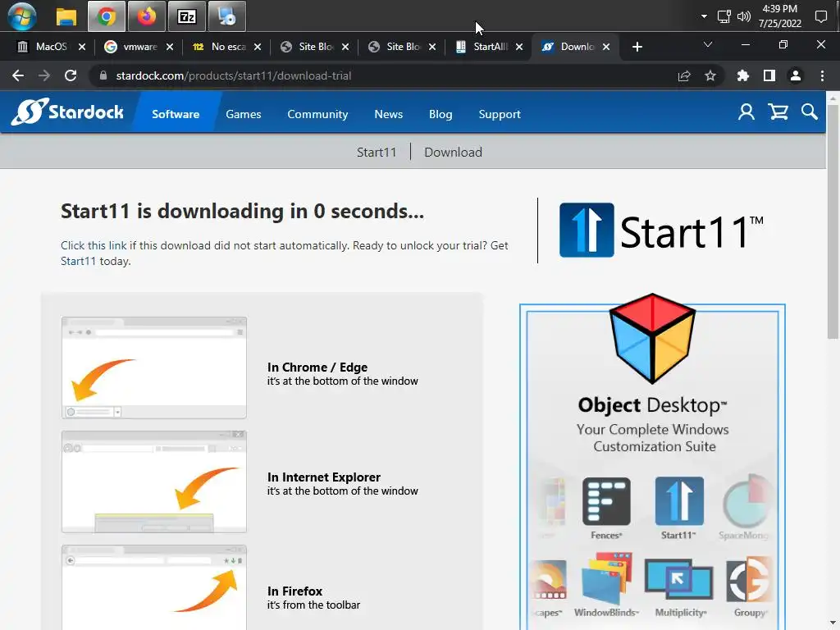Click the scrollbar down arrow
Screen dimensions: 840x630
[833, 623]
